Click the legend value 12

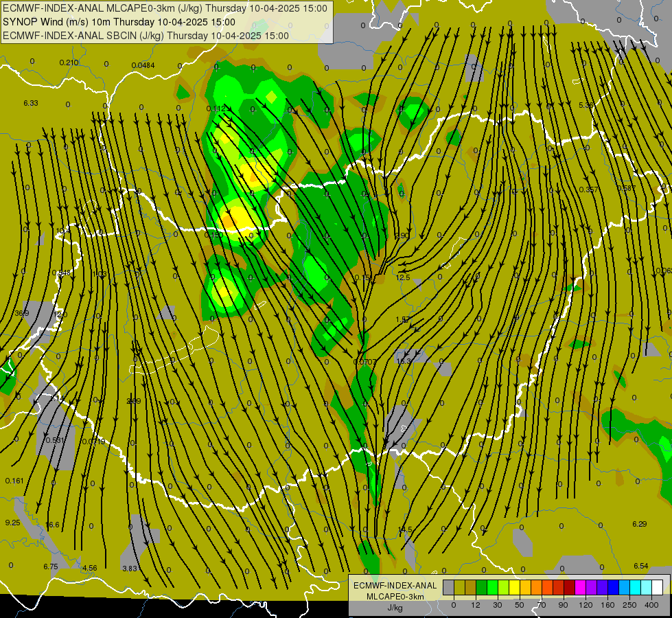point(475,605)
